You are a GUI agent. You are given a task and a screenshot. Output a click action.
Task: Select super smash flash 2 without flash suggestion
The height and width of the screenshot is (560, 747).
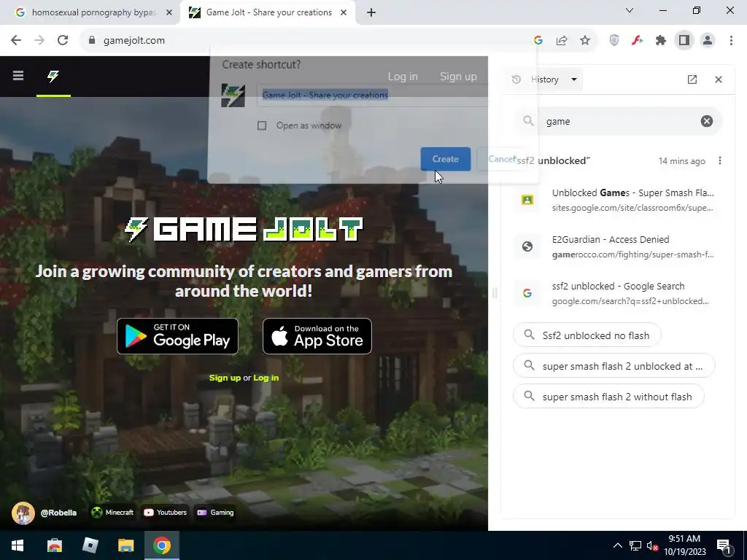pos(608,397)
